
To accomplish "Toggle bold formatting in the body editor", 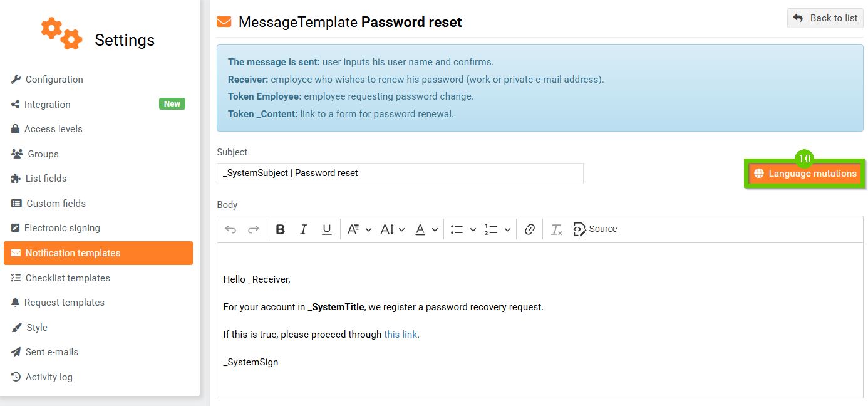I will [281, 229].
